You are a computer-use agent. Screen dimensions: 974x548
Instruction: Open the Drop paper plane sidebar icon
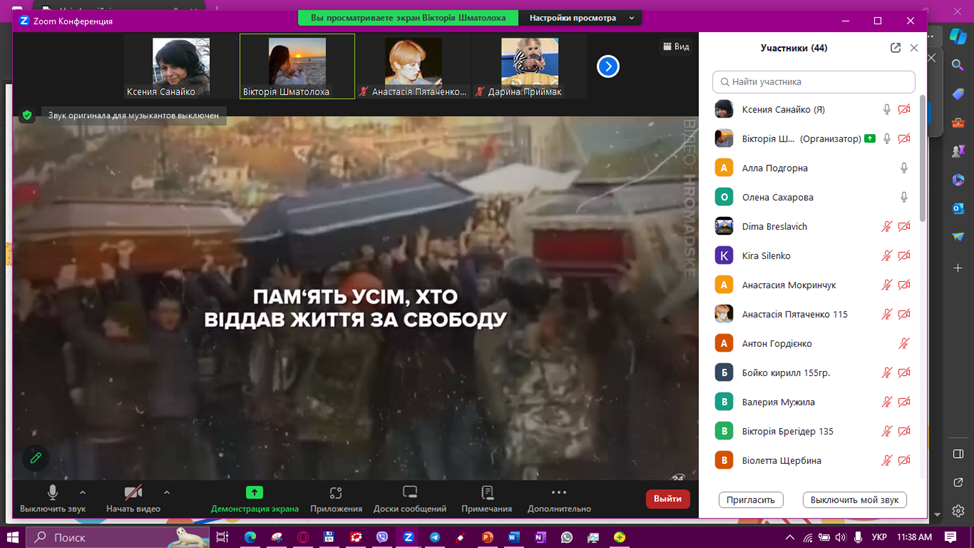958,237
